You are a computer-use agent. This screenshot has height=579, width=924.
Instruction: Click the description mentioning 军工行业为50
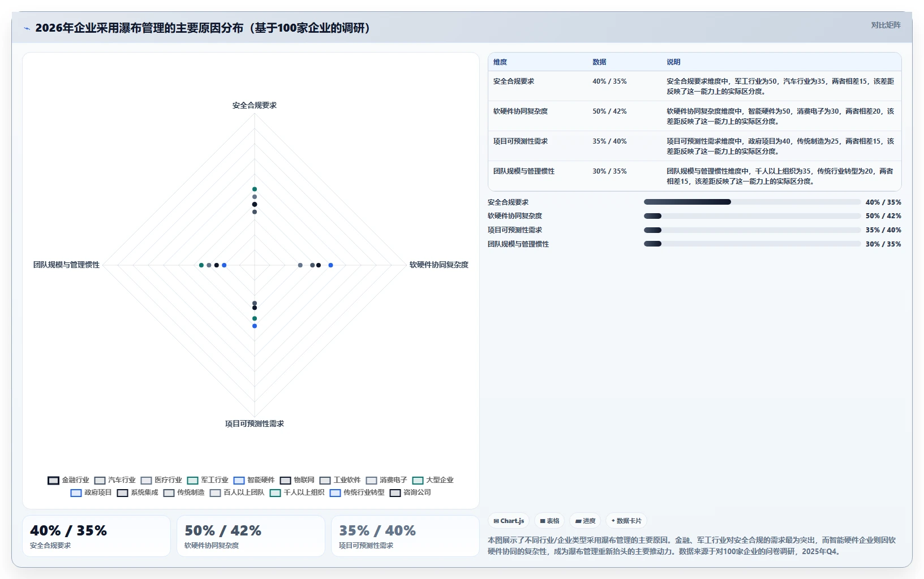coord(780,87)
